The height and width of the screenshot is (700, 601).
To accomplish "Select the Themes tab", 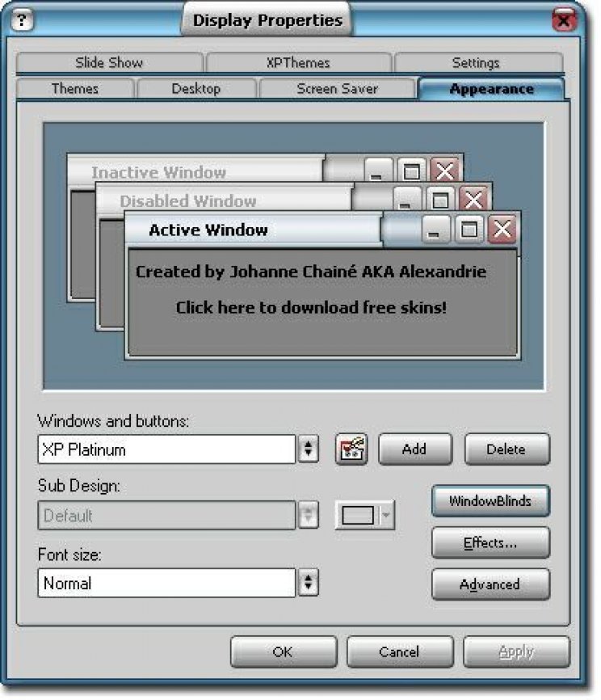I will click(75, 88).
